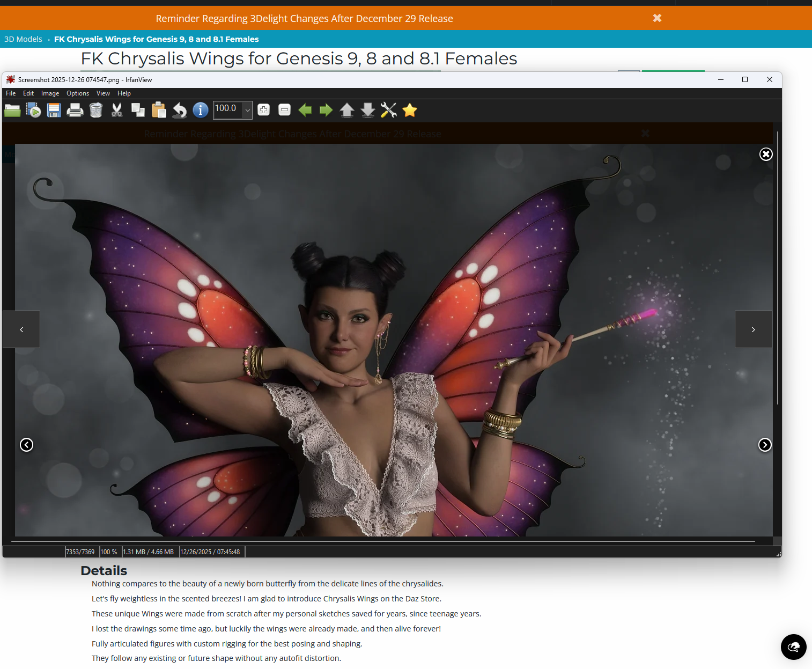This screenshot has width=812, height=669.
Task: Click the 1.31 MB / 4.66 MB status entry
Action: click(x=149, y=552)
